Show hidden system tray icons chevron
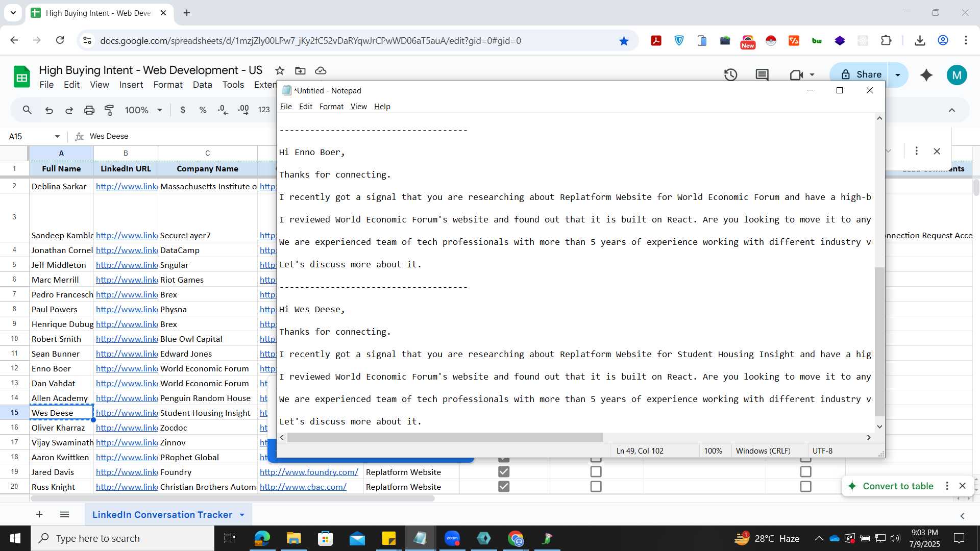 [819, 538]
